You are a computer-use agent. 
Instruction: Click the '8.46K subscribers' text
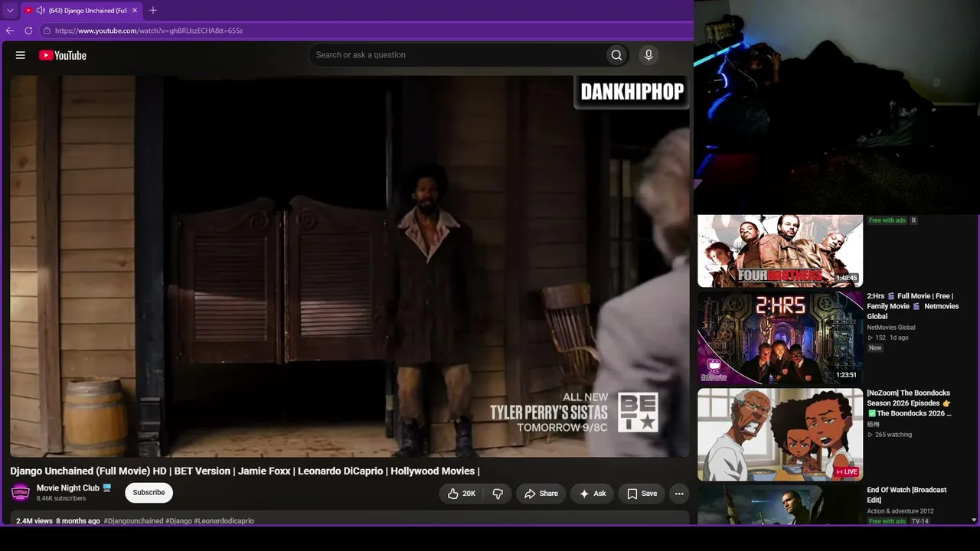point(61,499)
